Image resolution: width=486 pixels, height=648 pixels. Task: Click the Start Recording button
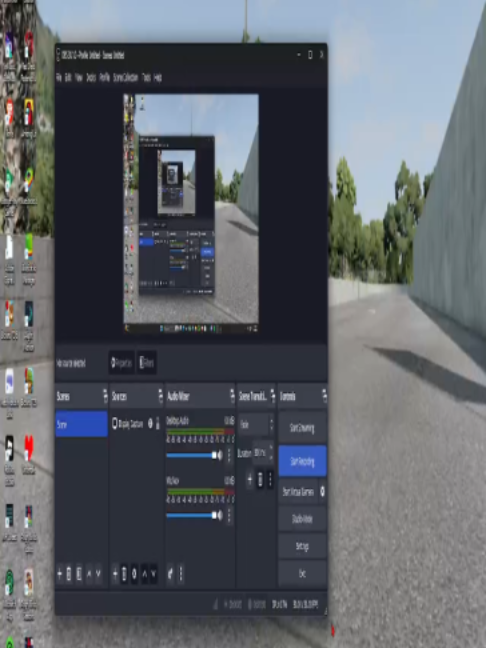(x=303, y=461)
